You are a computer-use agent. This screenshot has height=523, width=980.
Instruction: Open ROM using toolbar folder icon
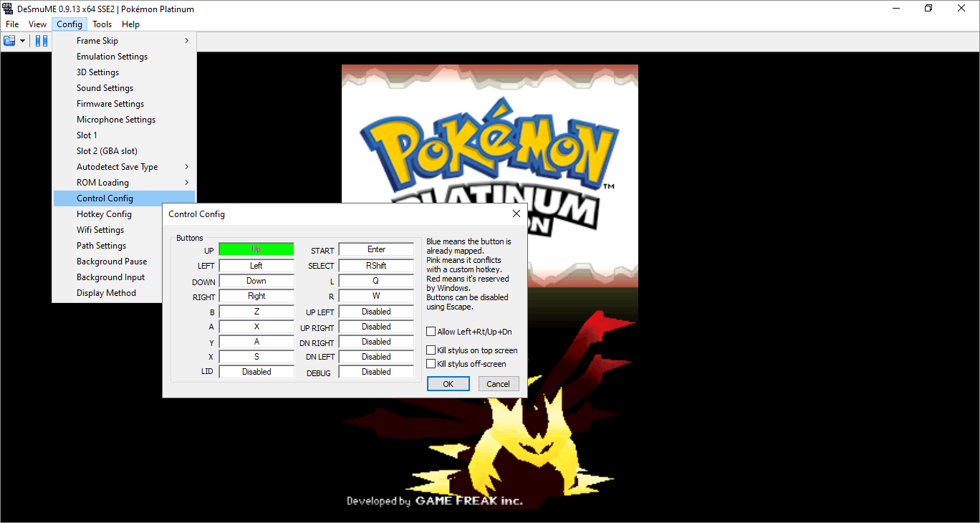point(9,41)
